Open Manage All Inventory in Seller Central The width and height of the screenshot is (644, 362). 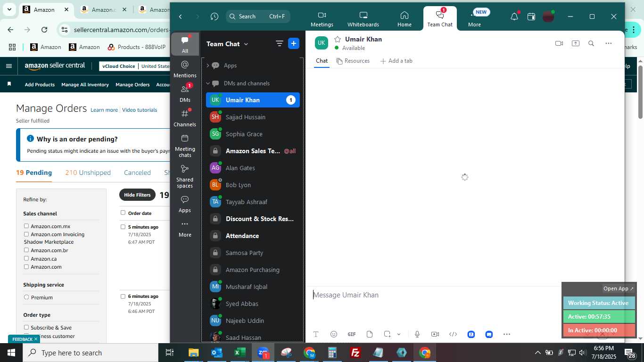coord(85,85)
